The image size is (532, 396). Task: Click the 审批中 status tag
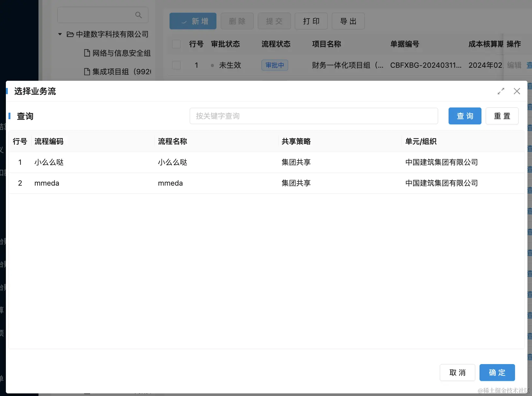click(274, 65)
